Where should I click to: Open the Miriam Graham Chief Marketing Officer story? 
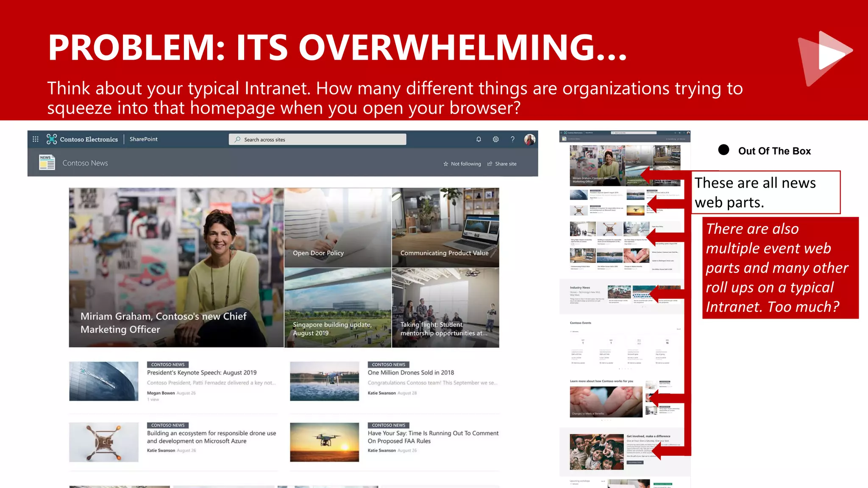(x=176, y=268)
